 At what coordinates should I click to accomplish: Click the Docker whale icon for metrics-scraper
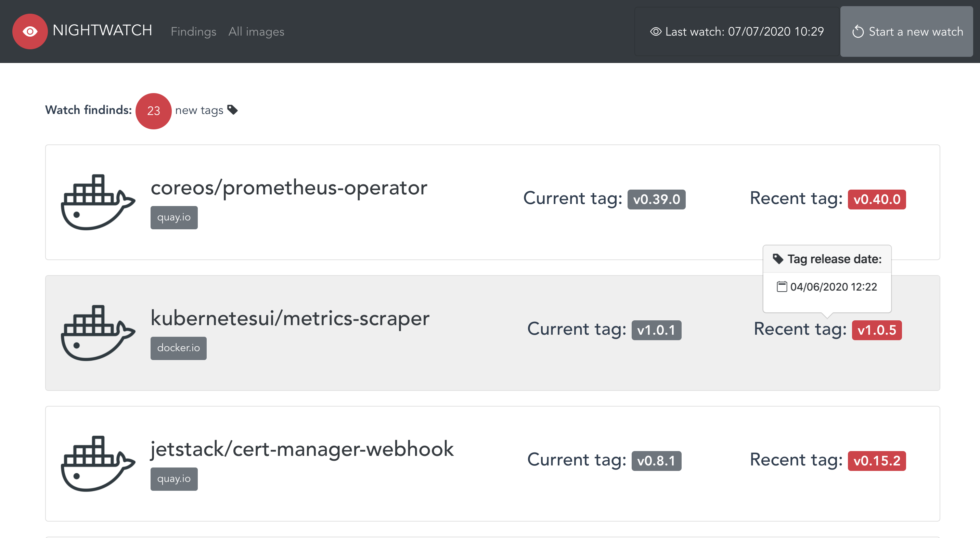pyautogui.click(x=98, y=333)
